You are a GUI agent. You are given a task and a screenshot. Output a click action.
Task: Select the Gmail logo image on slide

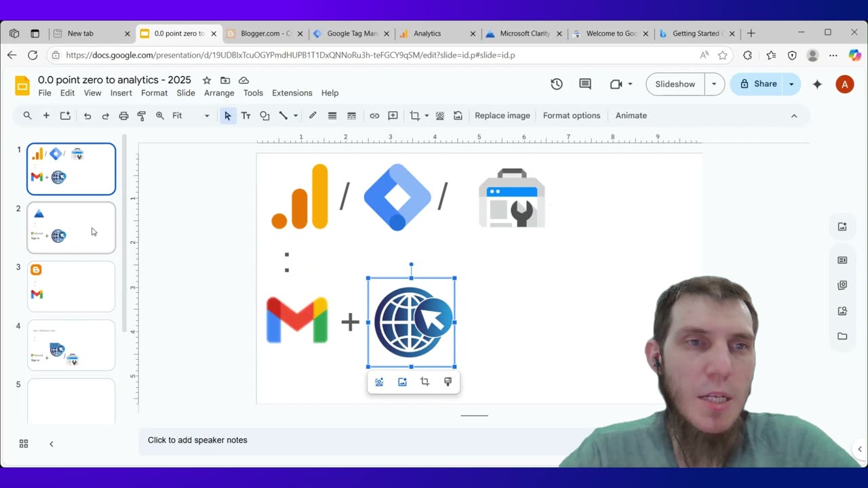[298, 320]
